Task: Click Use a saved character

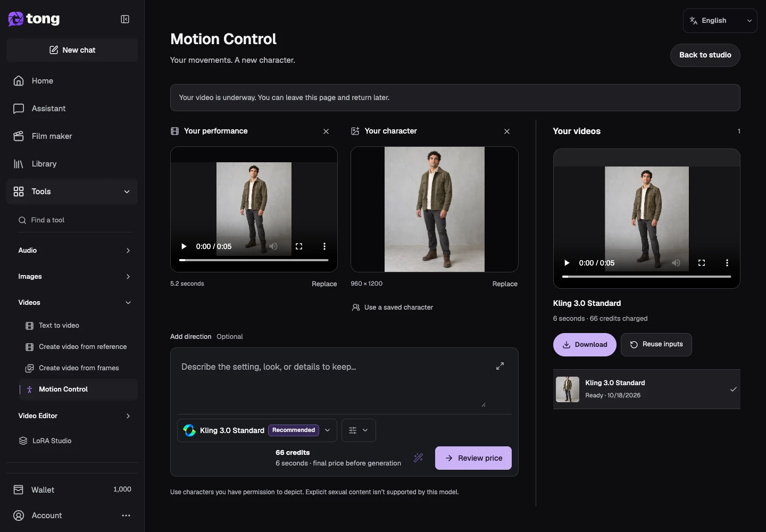Action: (x=393, y=307)
